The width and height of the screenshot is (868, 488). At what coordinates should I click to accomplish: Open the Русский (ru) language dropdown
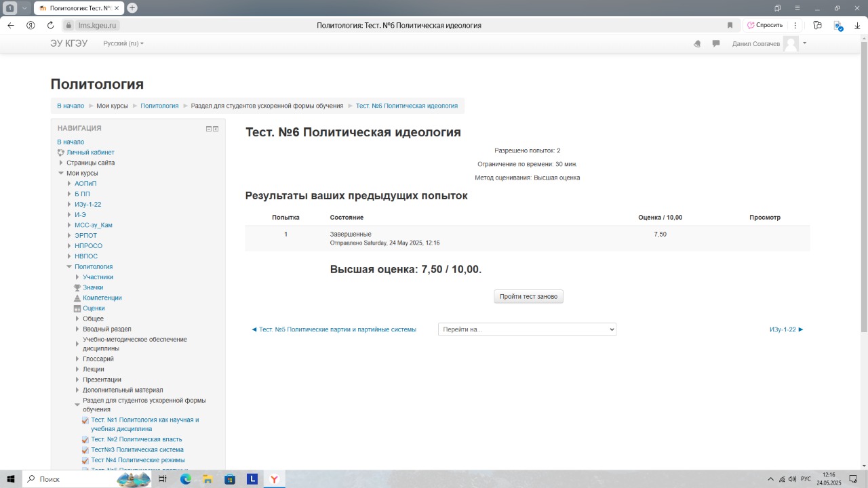pyautogui.click(x=123, y=43)
